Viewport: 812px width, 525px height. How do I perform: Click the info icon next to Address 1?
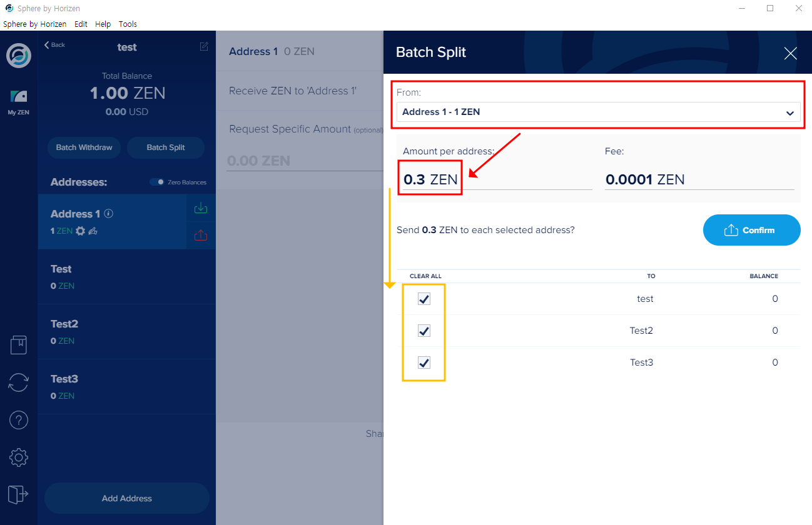(108, 213)
